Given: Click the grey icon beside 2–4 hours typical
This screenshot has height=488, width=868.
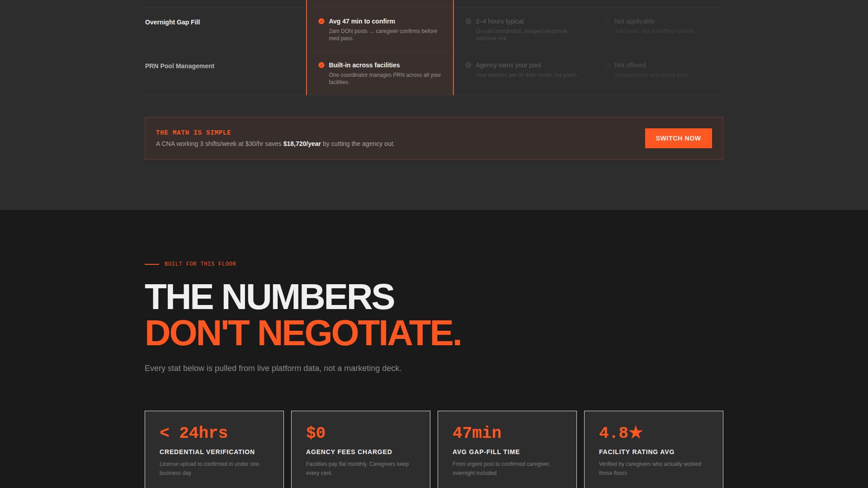Looking at the screenshot, I should (468, 21).
